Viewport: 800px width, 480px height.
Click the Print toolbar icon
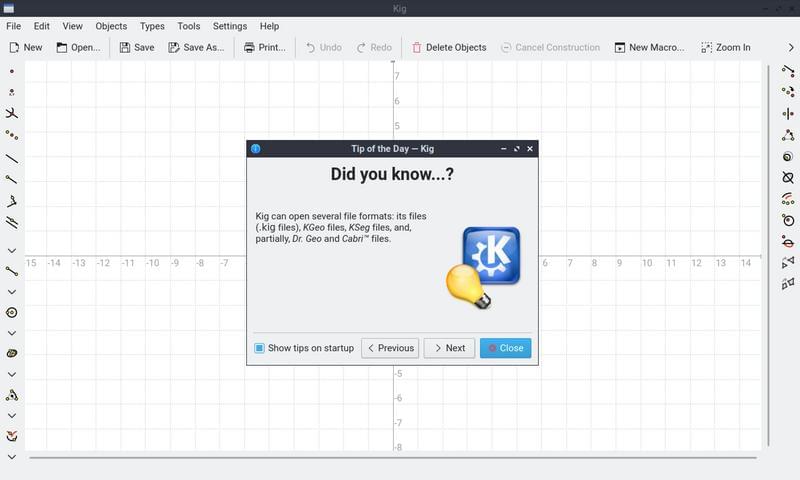click(265, 47)
